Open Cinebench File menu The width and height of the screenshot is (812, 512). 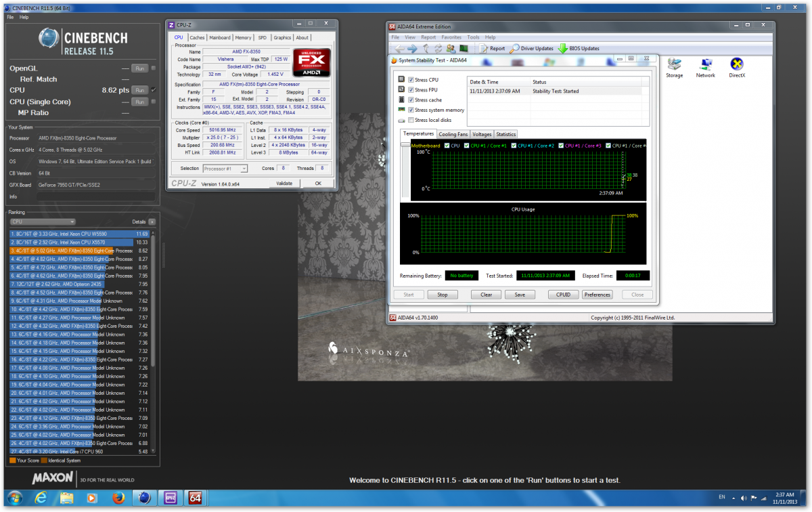point(10,16)
